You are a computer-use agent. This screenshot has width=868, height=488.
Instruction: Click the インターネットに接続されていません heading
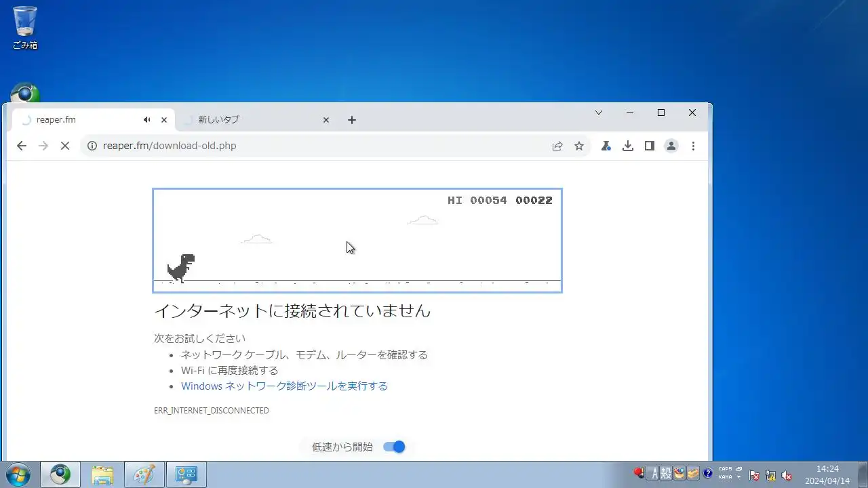coord(292,311)
